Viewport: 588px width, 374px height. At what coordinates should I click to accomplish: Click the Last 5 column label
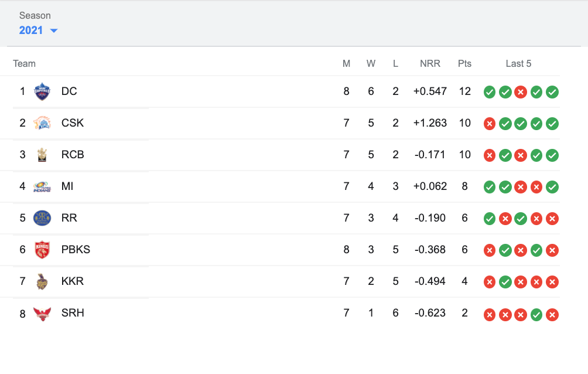click(518, 63)
